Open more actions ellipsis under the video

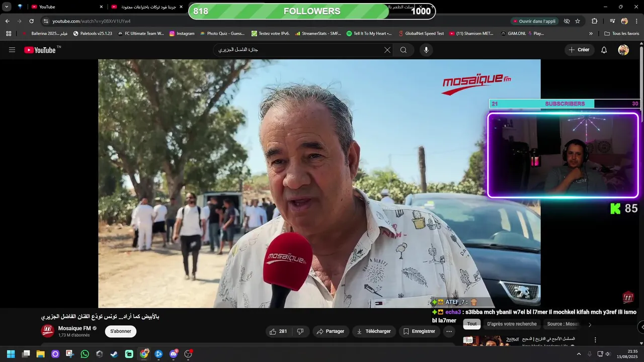pyautogui.click(x=449, y=331)
